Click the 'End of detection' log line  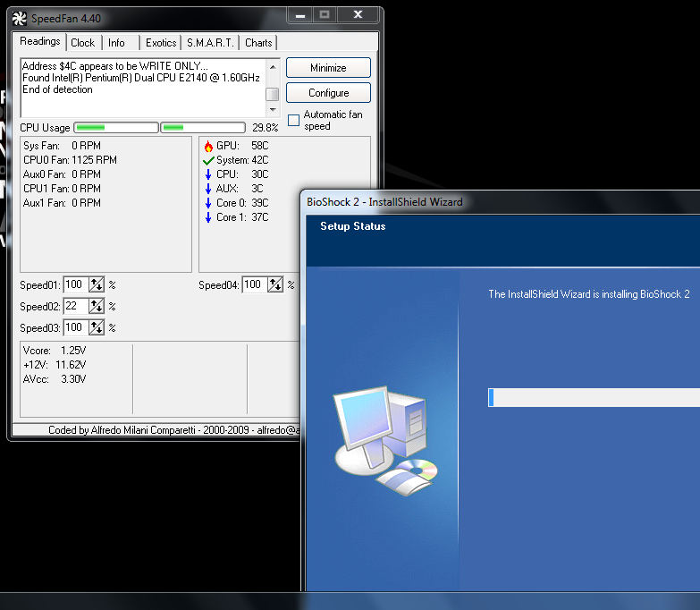[57, 89]
